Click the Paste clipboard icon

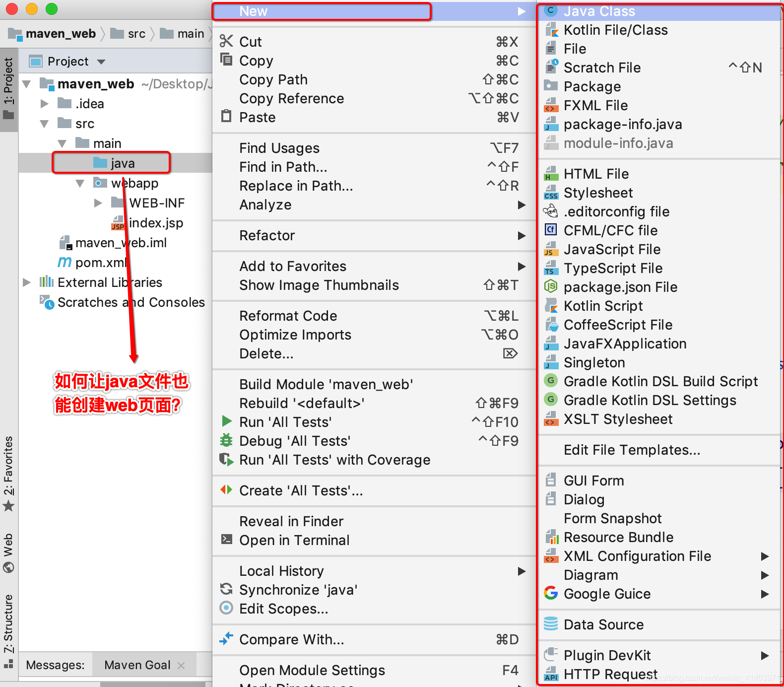(226, 116)
